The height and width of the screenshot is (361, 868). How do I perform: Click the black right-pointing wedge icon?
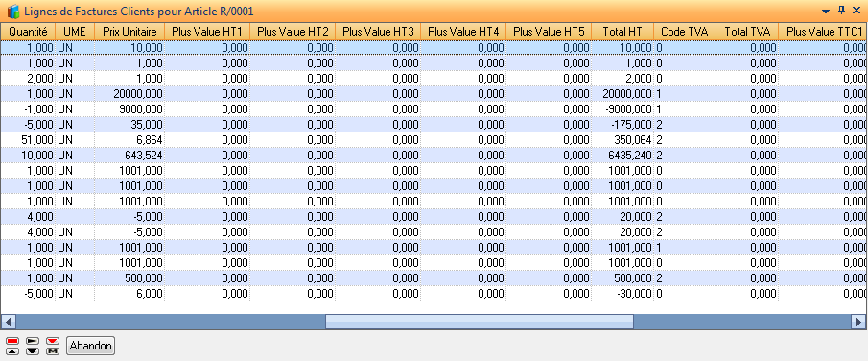[x=33, y=341]
